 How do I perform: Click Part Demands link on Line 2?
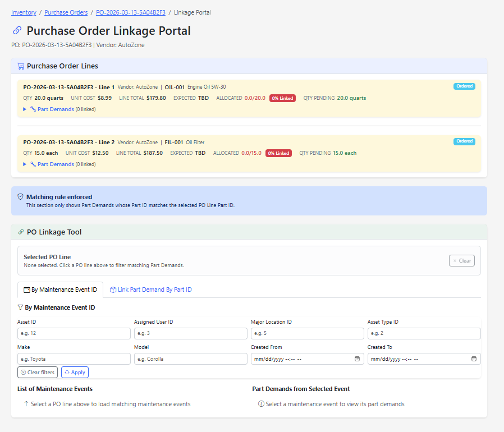[56, 164]
